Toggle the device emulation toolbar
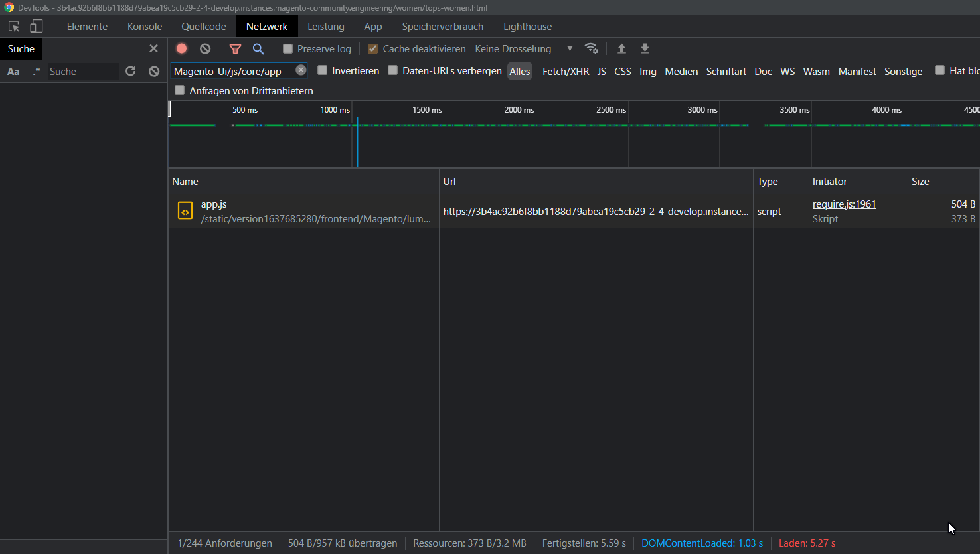 37,26
